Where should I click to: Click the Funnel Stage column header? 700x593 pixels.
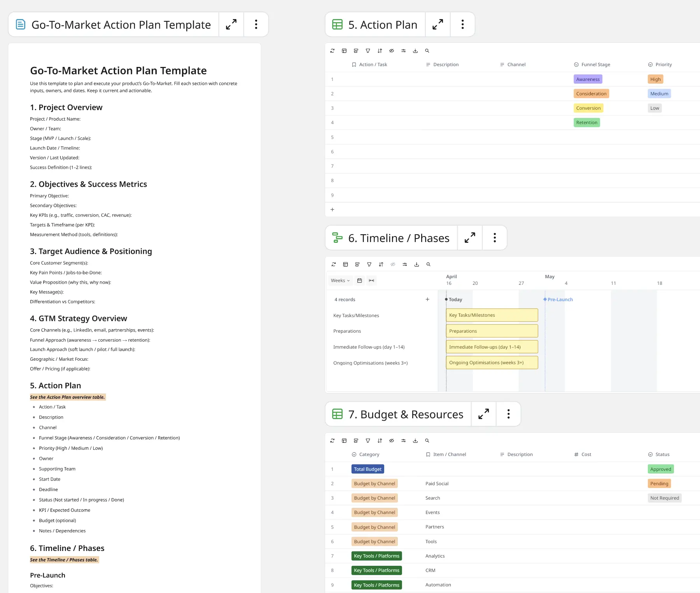[x=595, y=65]
